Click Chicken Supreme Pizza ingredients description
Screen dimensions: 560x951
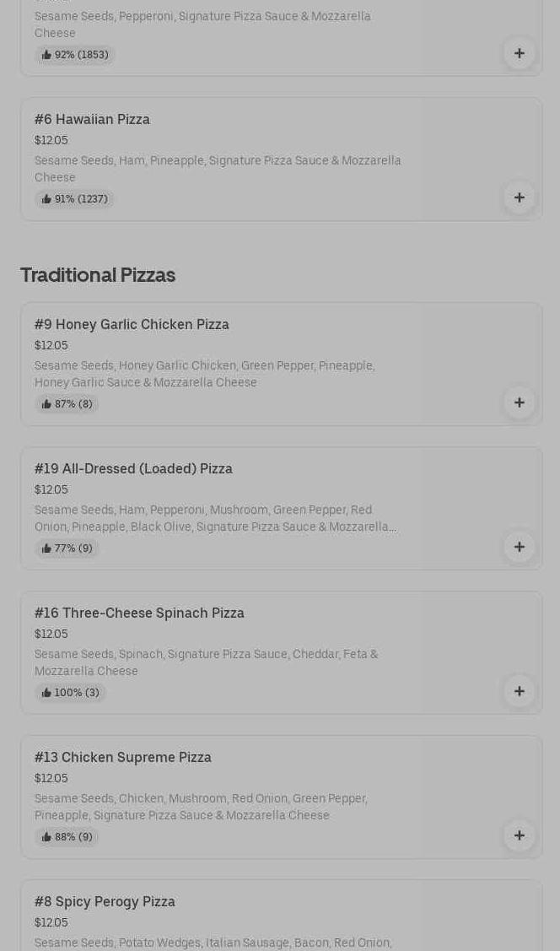(201, 807)
